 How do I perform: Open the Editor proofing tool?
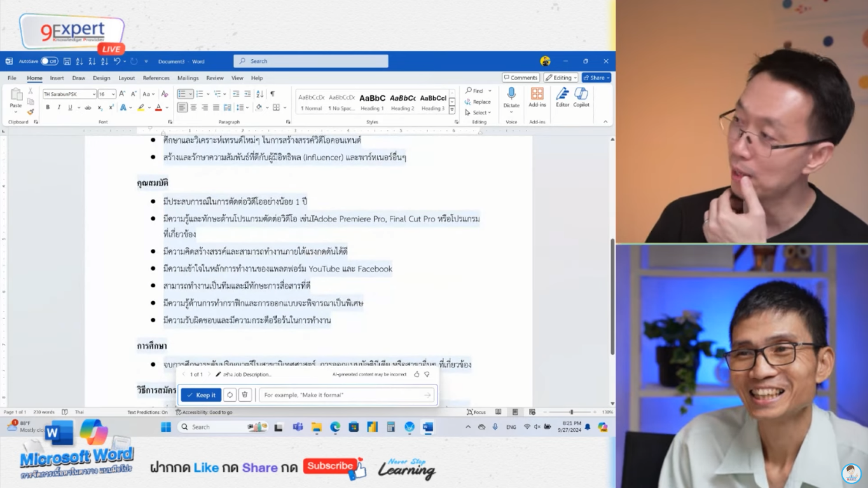pos(563,97)
